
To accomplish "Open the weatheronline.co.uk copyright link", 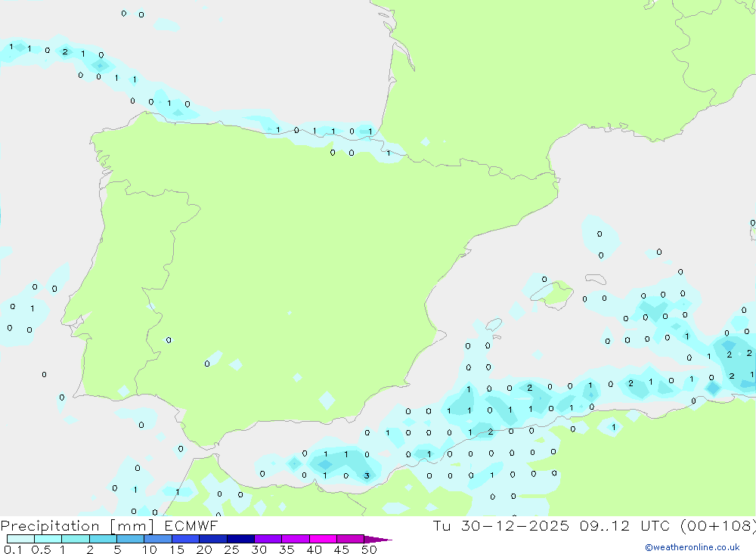I will 692,547.
